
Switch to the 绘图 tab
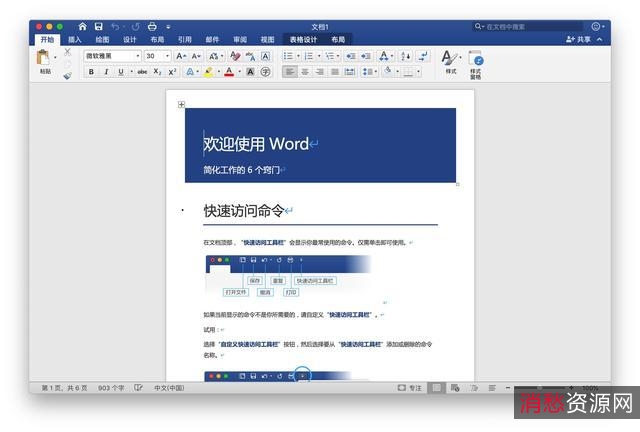coord(102,40)
